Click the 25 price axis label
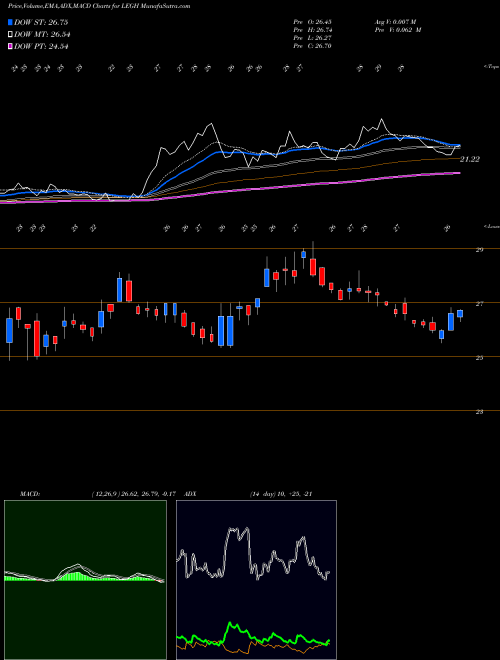The height and width of the screenshot is (660, 500). pos(479,358)
